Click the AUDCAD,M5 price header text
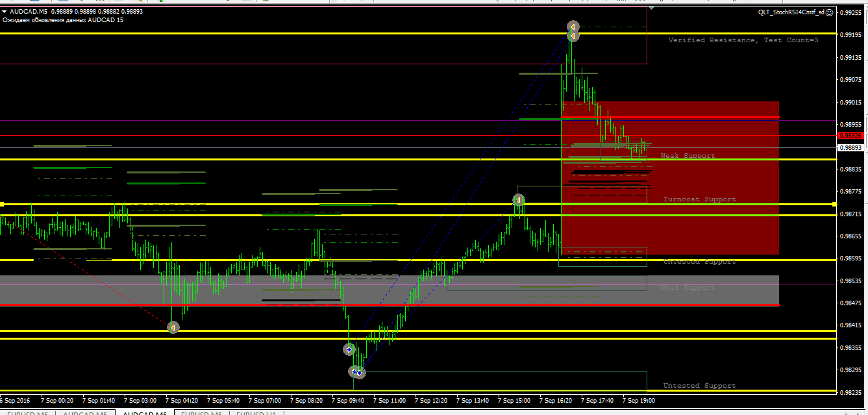This screenshot has height=415, width=868. click(77, 12)
